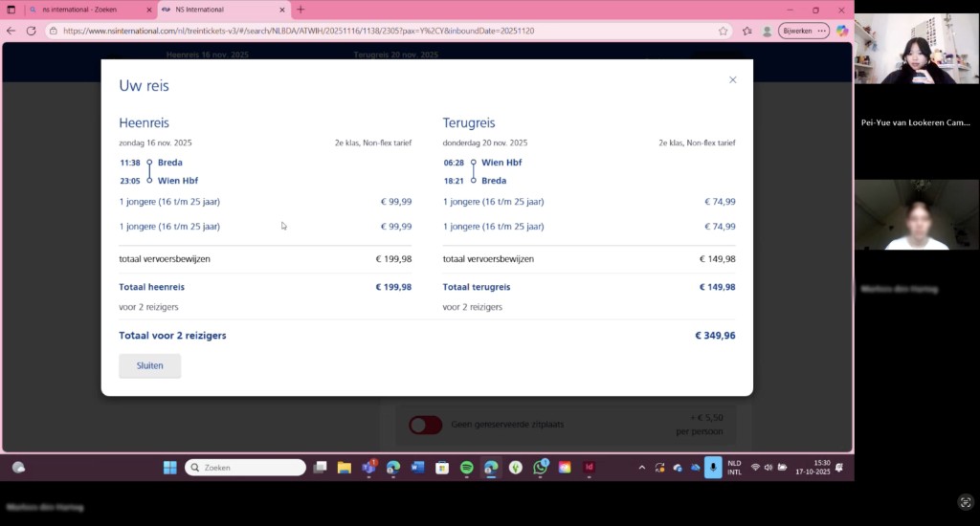Open the Wi-Fi network tray icon
Screen dimensions: 980x526
[755, 468]
